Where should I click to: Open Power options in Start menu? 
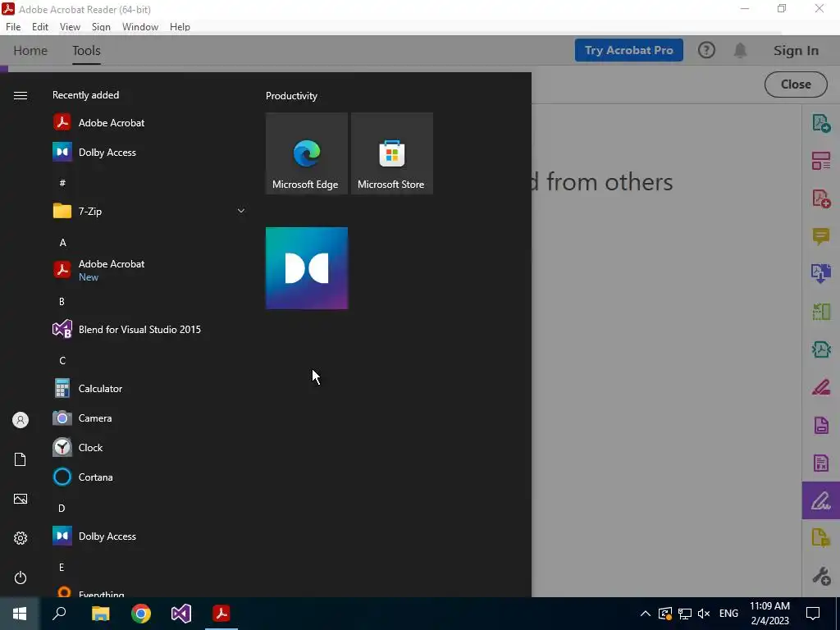pyautogui.click(x=21, y=577)
